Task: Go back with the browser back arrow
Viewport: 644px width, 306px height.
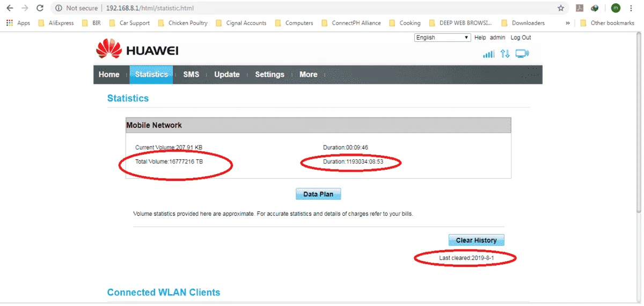Action: pos(10,8)
